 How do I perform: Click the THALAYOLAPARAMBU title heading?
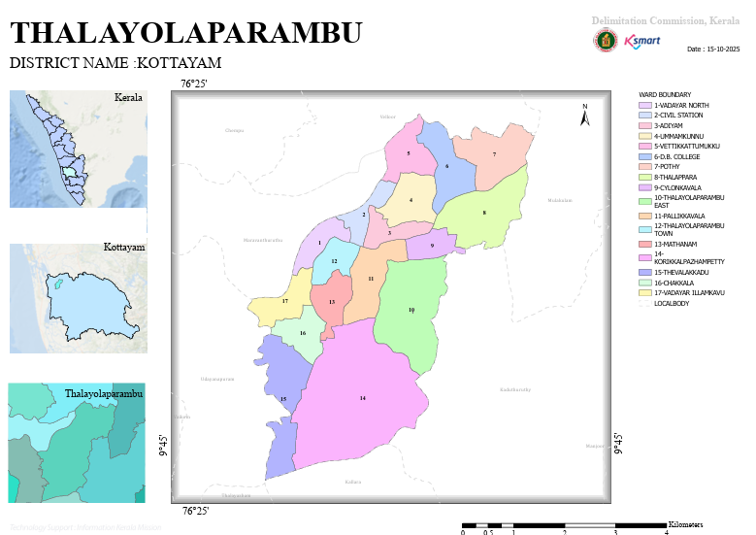click(185, 33)
